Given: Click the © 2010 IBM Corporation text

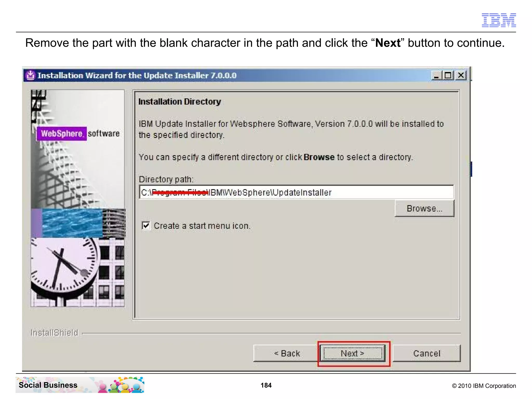Looking at the screenshot, I should point(484,386).
